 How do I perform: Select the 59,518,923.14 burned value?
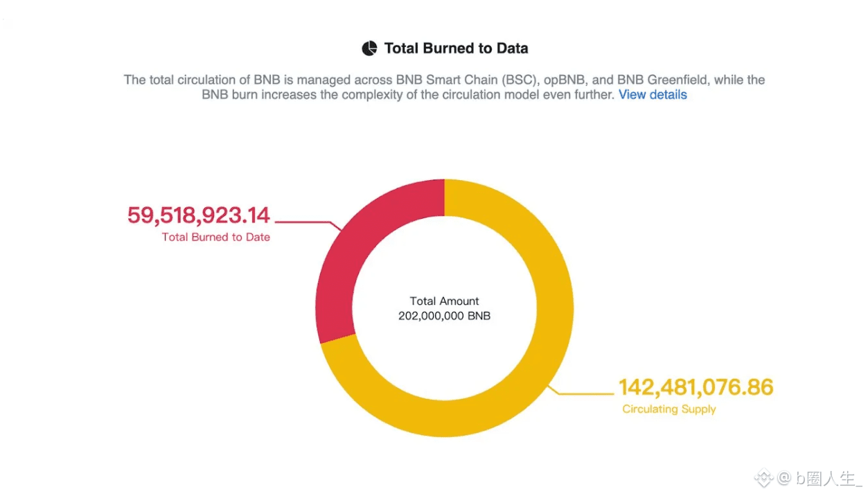click(x=199, y=215)
